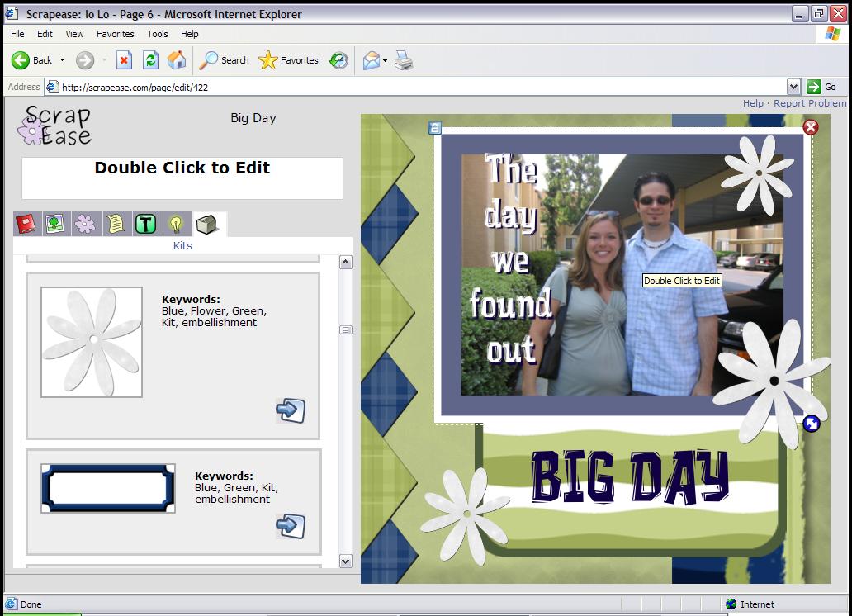The width and height of the screenshot is (852, 616).
Task: Click the Big Day page title
Action: click(253, 118)
